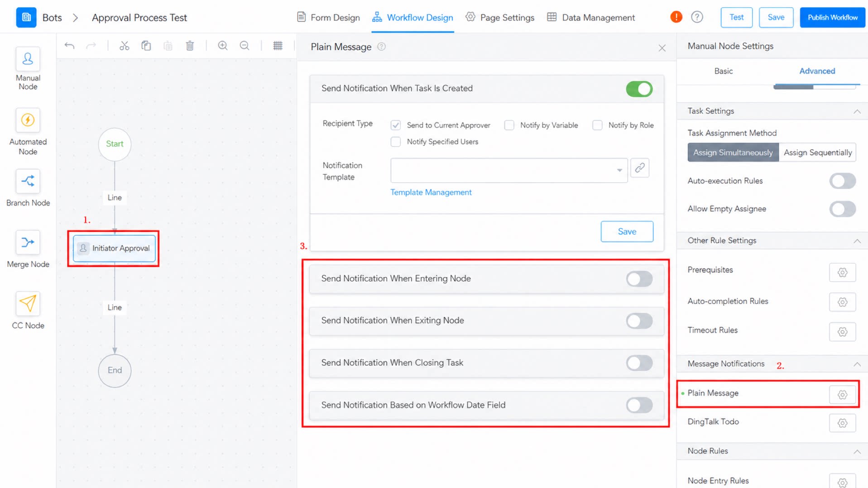Zoom in on the workflow canvas
Image resolution: width=868 pixels, height=488 pixels.
click(222, 46)
